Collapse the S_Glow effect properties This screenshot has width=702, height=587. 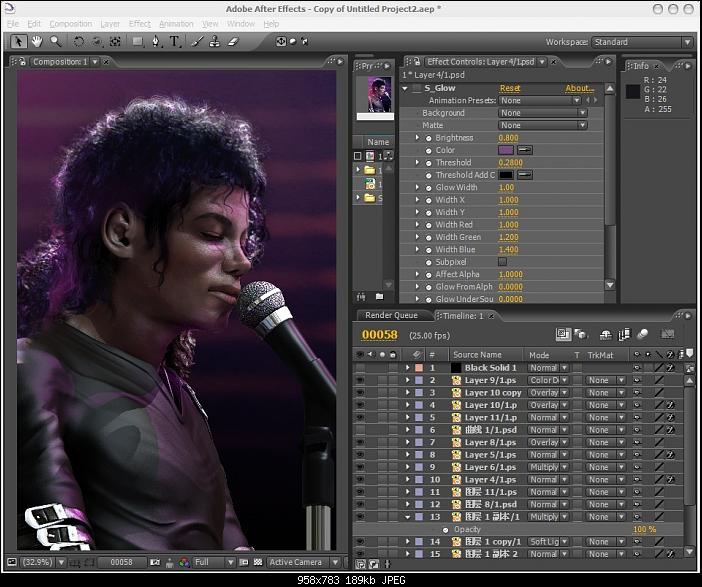(x=405, y=89)
